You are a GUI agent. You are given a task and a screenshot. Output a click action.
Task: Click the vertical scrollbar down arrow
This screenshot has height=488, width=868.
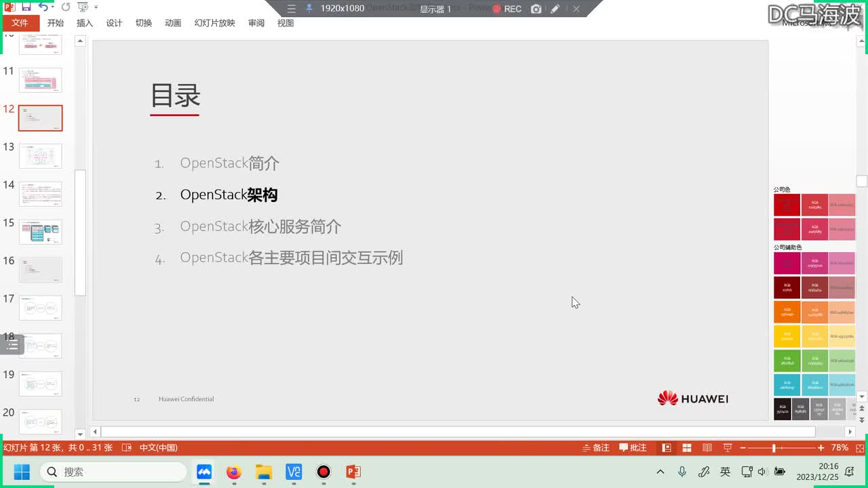pyautogui.click(x=863, y=396)
